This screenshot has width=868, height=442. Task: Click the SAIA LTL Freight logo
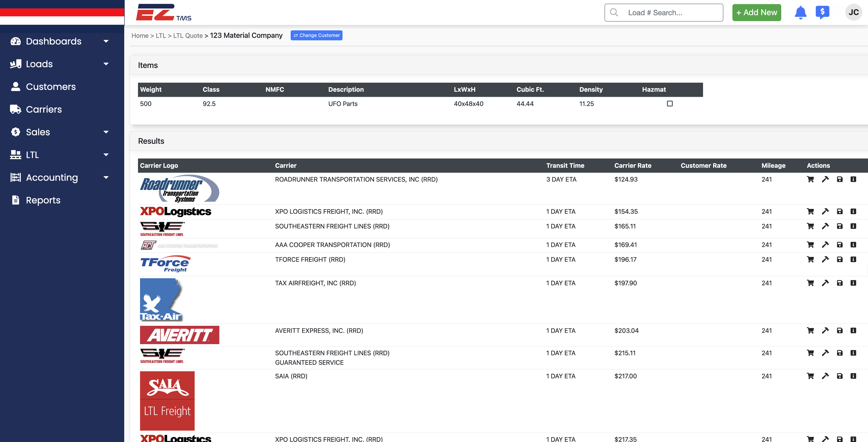coord(167,400)
